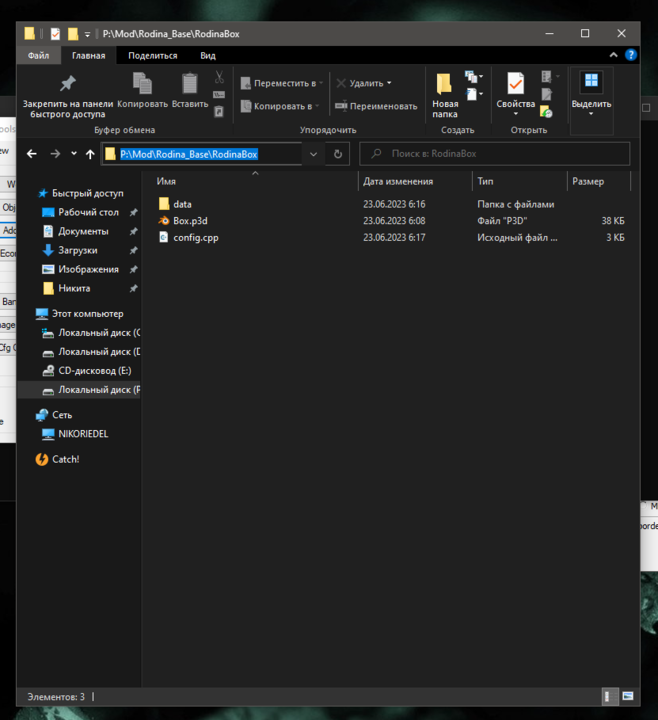The image size is (658, 720).
Task: Create a new folder with Новая папка
Action: [x=444, y=95]
